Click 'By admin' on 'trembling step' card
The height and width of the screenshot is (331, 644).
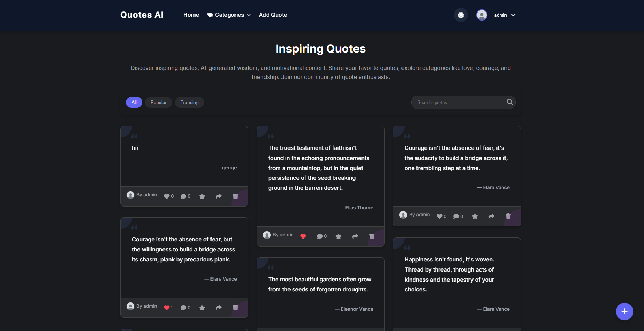pyautogui.click(x=419, y=215)
